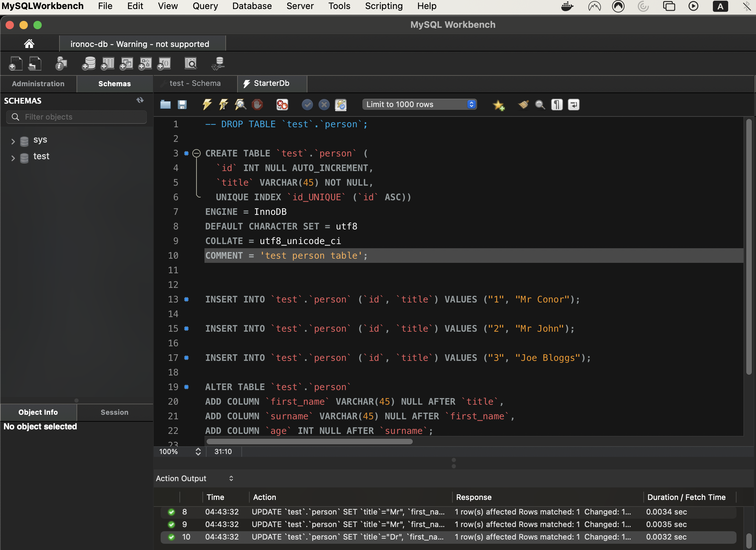Screen dimensions: 756x550
Task: Expand the test schema tree node
Action: pos(13,158)
